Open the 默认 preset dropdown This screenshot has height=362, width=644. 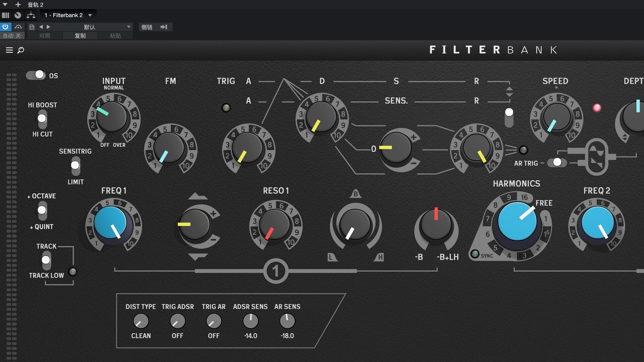(93, 27)
